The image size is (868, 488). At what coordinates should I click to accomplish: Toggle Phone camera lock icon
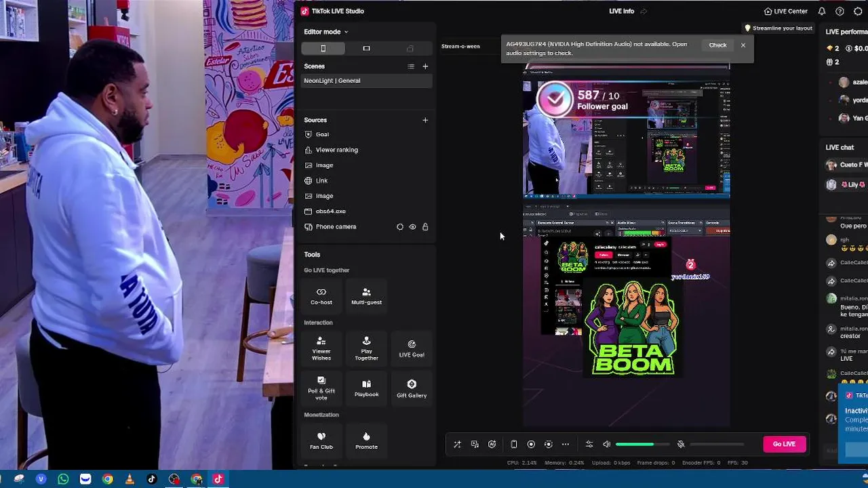pyautogui.click(x=425, y=227)
